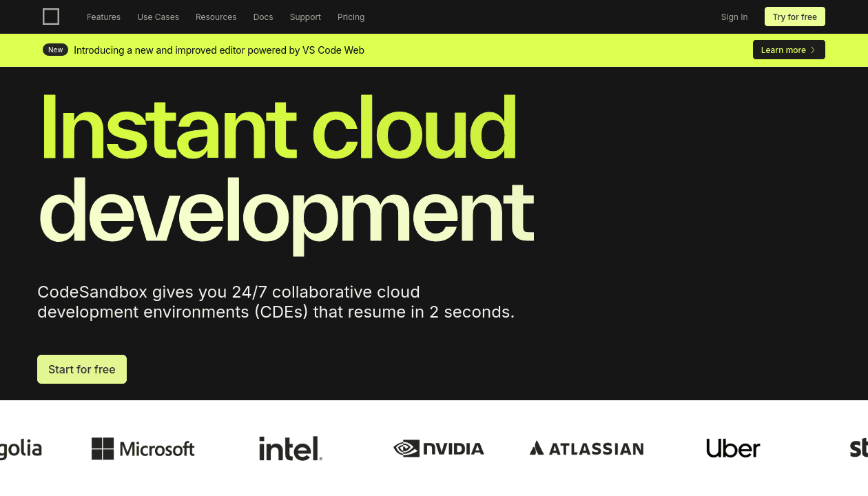Image resolution: width=868 pixels, height=496 pixels.
Task: Open the Docs page
Action: coord(263,17)
